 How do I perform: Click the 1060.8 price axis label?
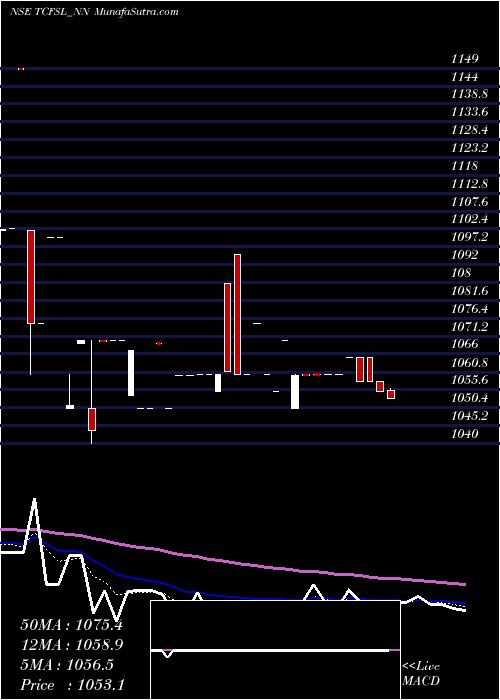(x=469, y=362)
